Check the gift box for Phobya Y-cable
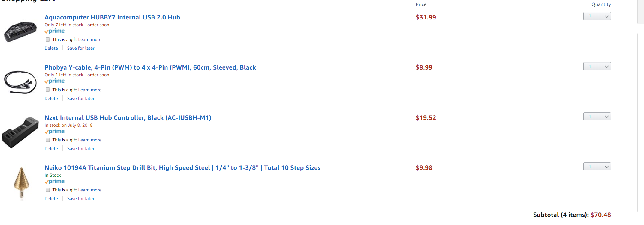644x225 pixels. click(x=48, y=90)
